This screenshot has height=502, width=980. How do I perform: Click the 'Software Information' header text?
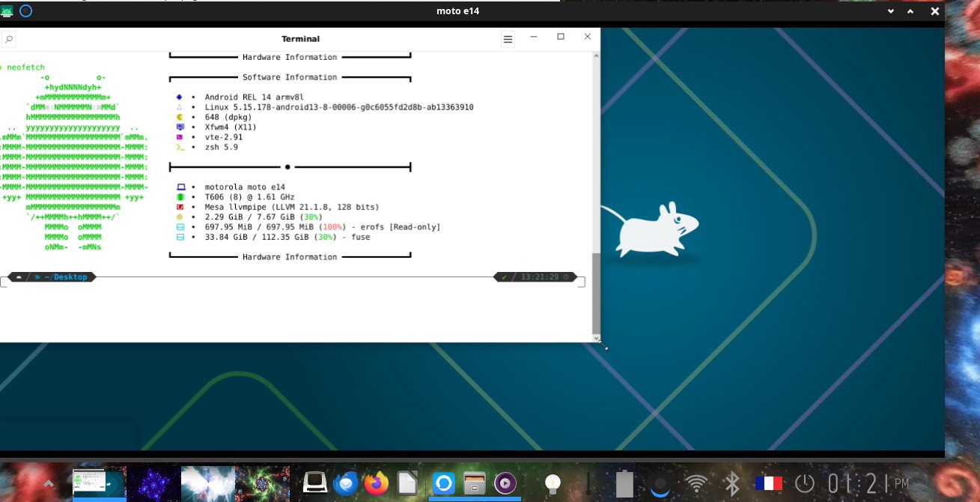(290, 77)
